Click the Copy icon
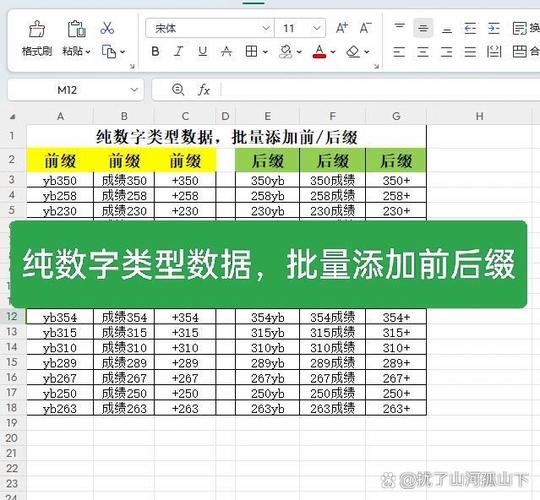Screen dimensions: 540x500 (x=109, y=52)
